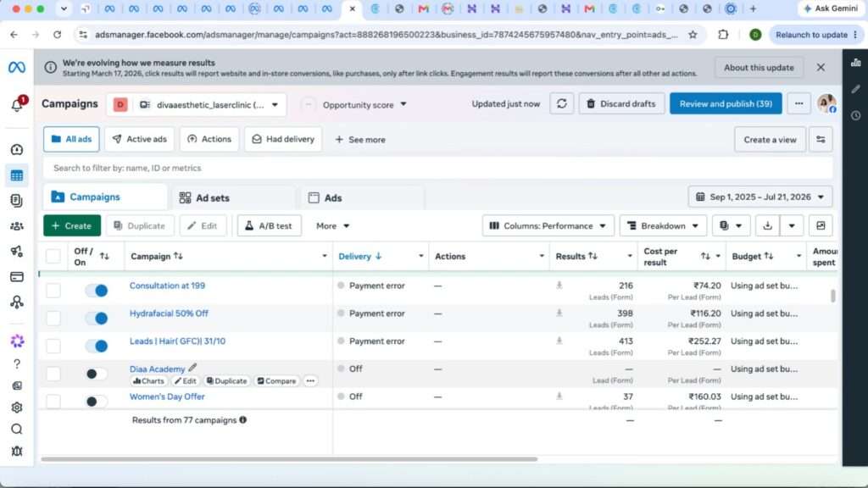Open the Breakdown dropdown
The image size is (868, 488).
pos(663,225)
